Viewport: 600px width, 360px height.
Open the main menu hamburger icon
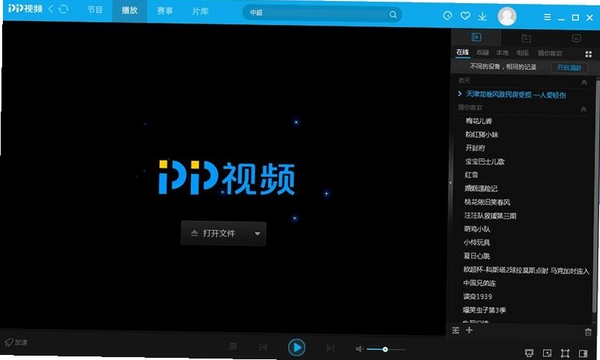click(548, 17)
